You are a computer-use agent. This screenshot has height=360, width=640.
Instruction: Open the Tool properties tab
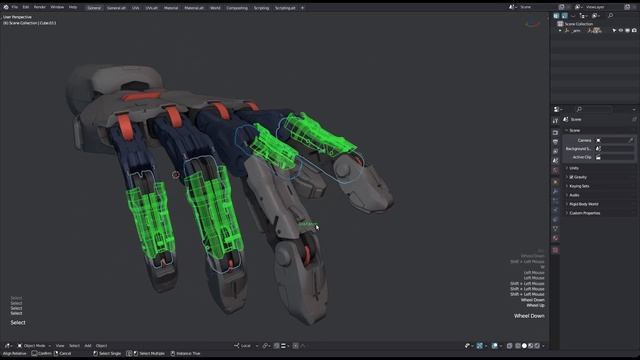556,121
